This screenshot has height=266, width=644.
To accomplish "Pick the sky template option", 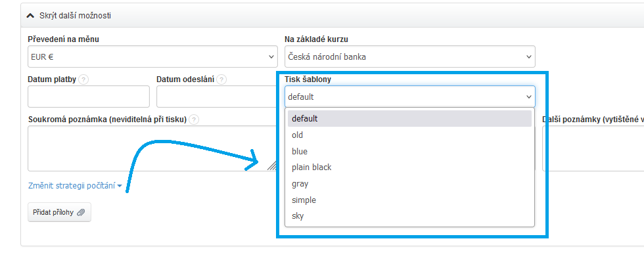I will tap(409, 216).
